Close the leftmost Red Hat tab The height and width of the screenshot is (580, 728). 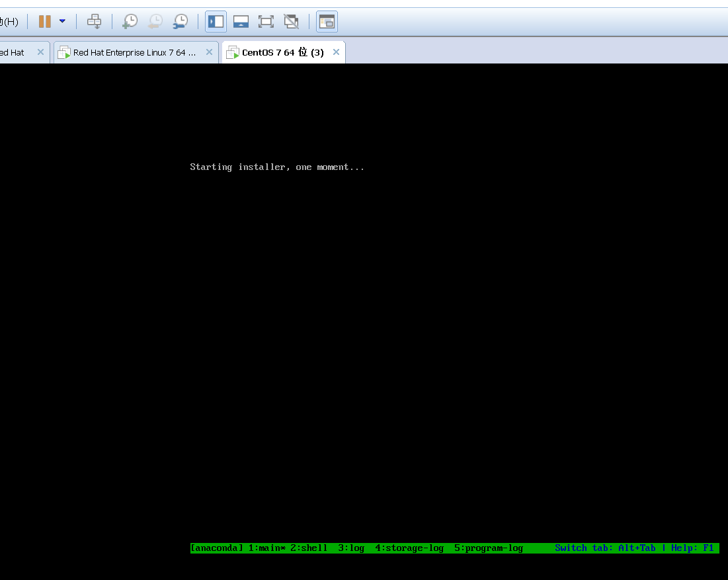41,52
